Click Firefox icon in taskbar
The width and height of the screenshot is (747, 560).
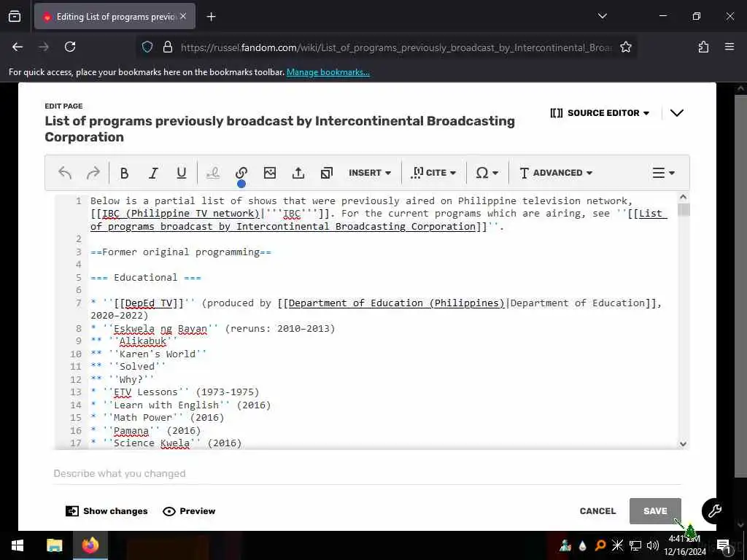90,545
